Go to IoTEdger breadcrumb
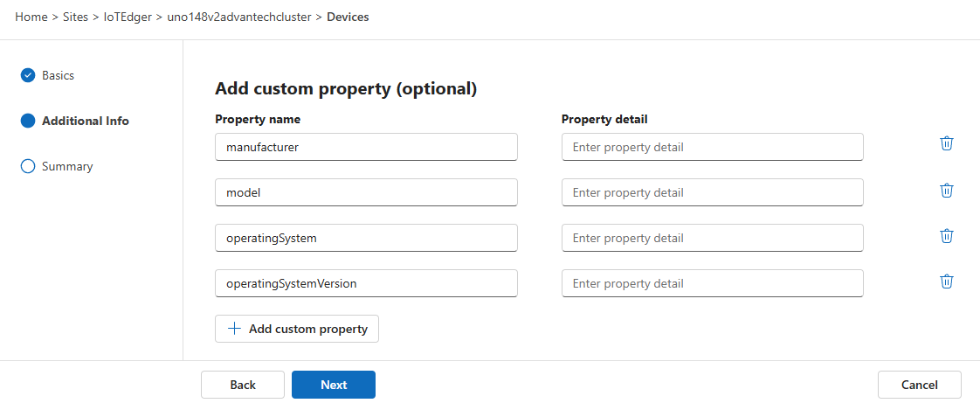 coord(128,17)
